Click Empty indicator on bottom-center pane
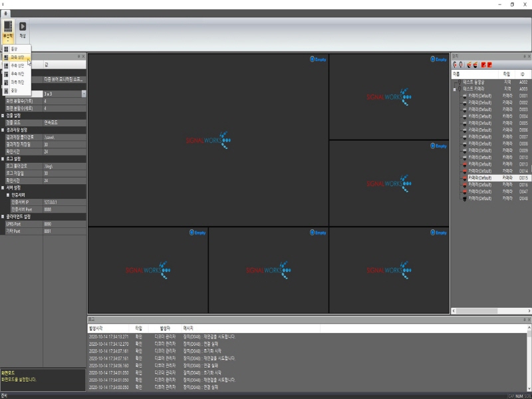 point(318,233)
